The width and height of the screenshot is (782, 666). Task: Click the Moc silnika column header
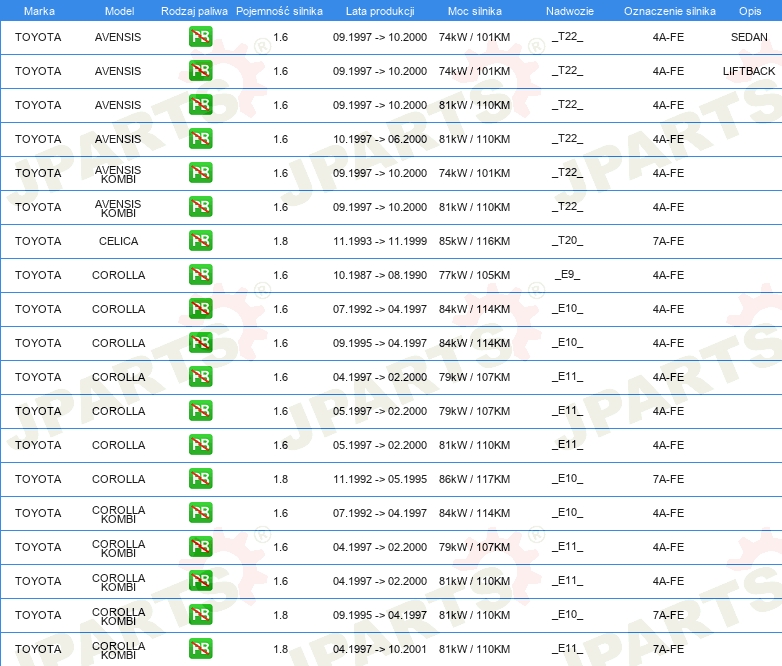[474, 11]
